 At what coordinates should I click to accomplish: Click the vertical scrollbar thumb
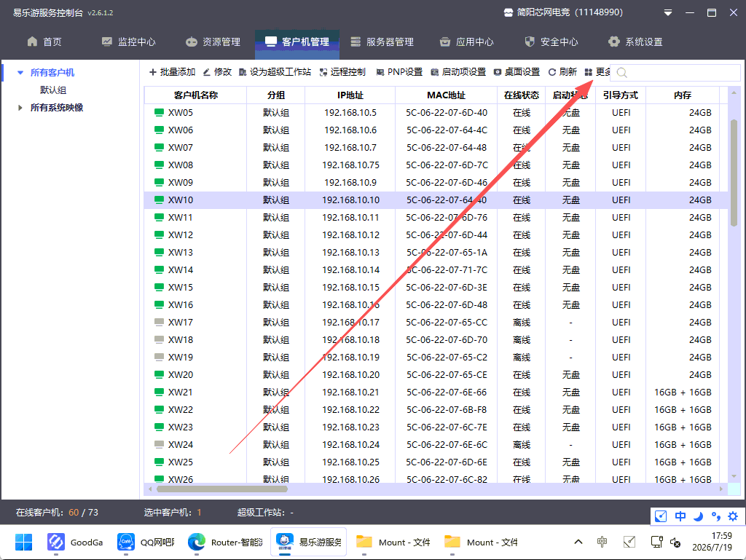pyautogui.click(x=734, y=173)
